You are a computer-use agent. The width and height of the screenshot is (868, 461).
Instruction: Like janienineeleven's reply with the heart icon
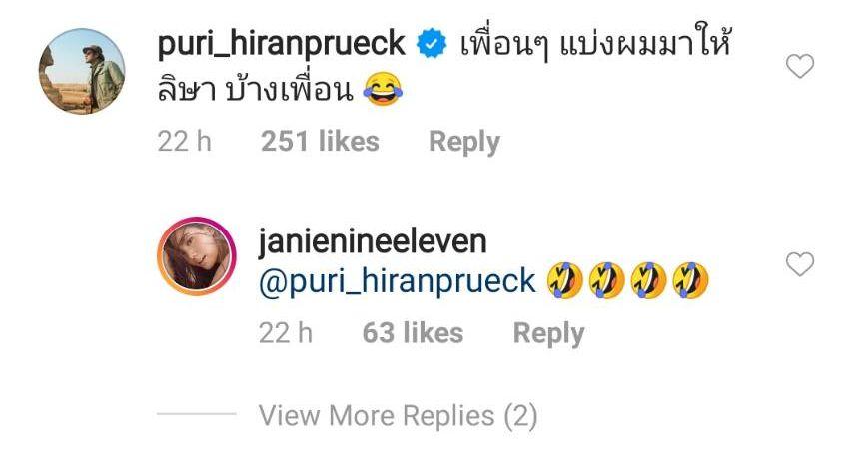click(x=800, y=264)
